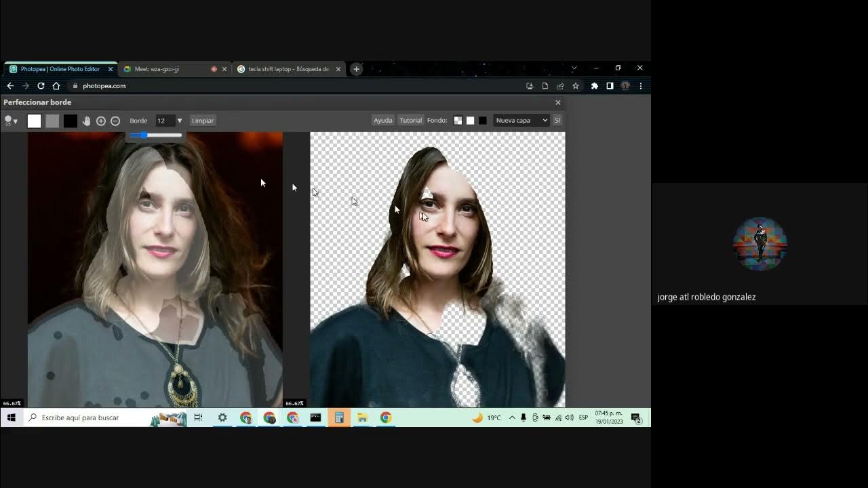Click the browser home icon
868x488 pixels.
(56, 86)
